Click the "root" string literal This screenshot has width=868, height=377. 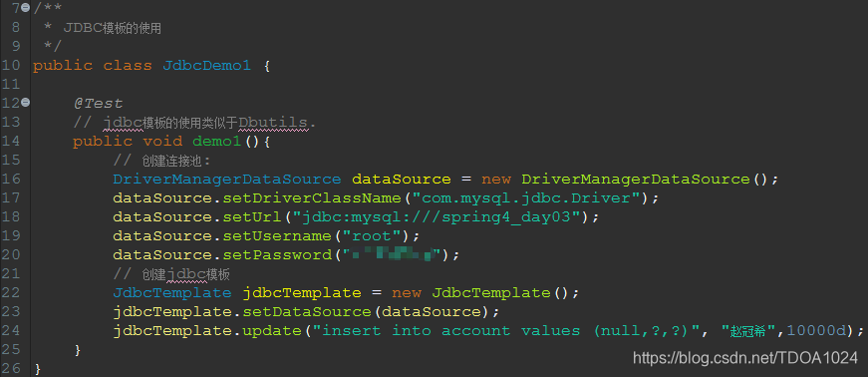click(372, 236)
